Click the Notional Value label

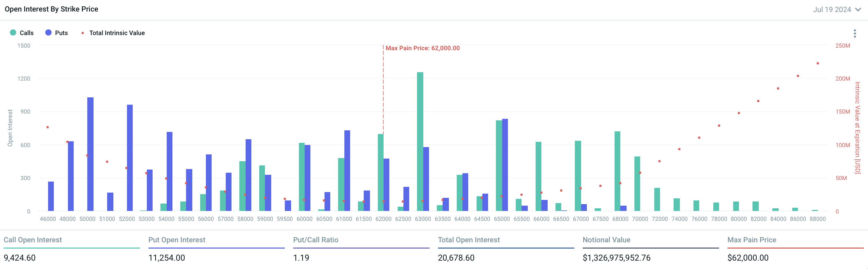tap(606, 240)
